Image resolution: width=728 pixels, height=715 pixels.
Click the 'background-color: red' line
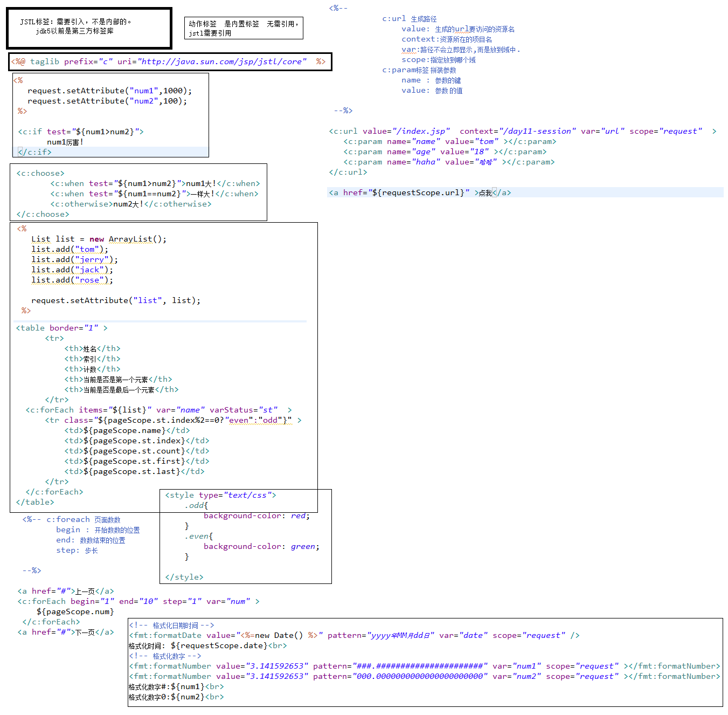[x=256, y=515]
